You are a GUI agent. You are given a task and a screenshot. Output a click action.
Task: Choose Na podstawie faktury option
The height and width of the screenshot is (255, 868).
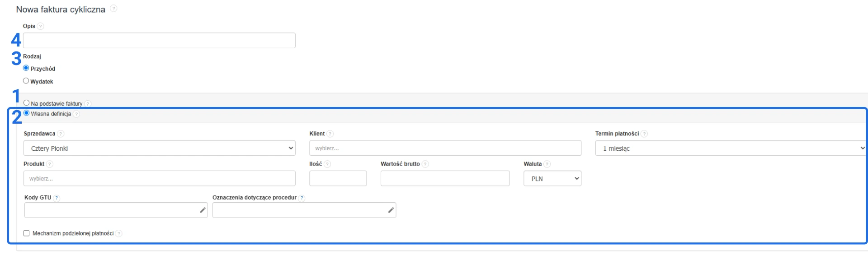click(26, 103)
